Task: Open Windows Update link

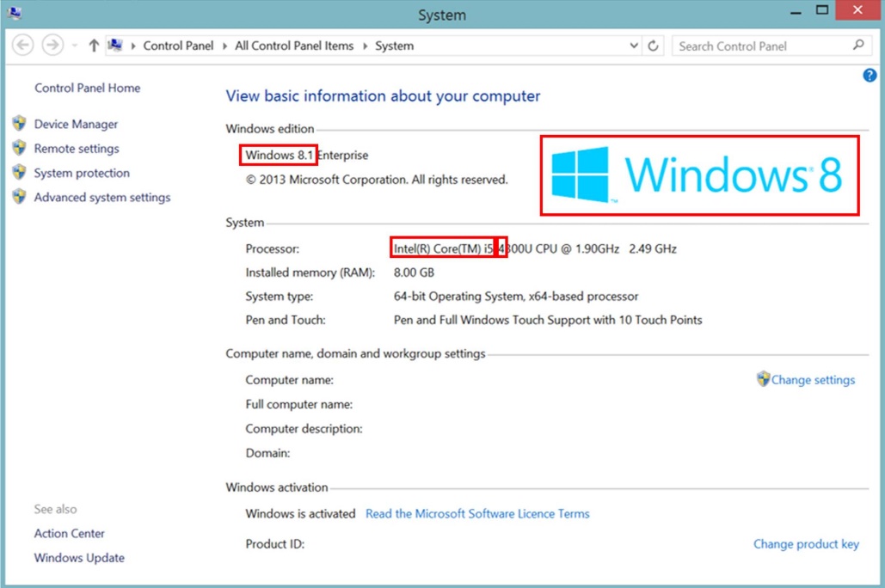Action: [79, 558]
